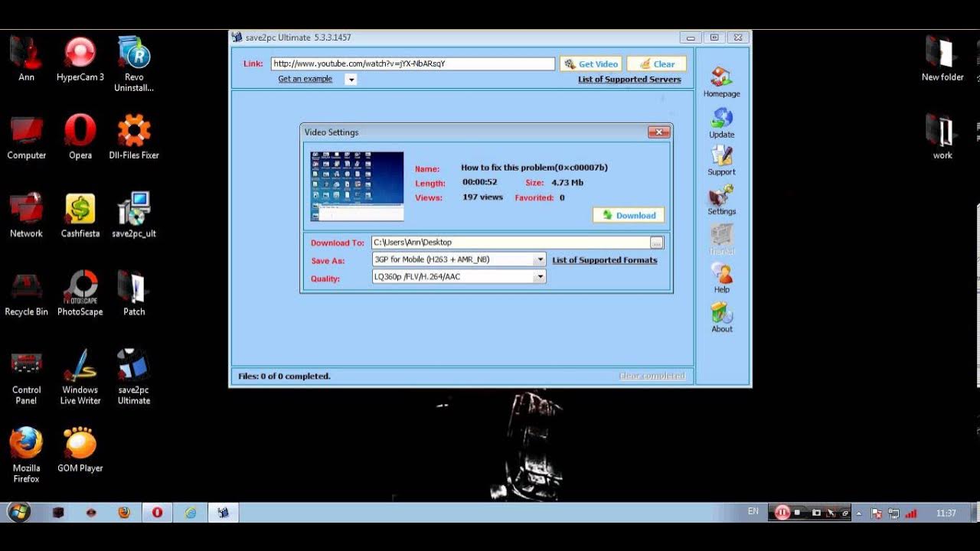Click the grayed-out cart icon in the sidebar

click(721, 239)
